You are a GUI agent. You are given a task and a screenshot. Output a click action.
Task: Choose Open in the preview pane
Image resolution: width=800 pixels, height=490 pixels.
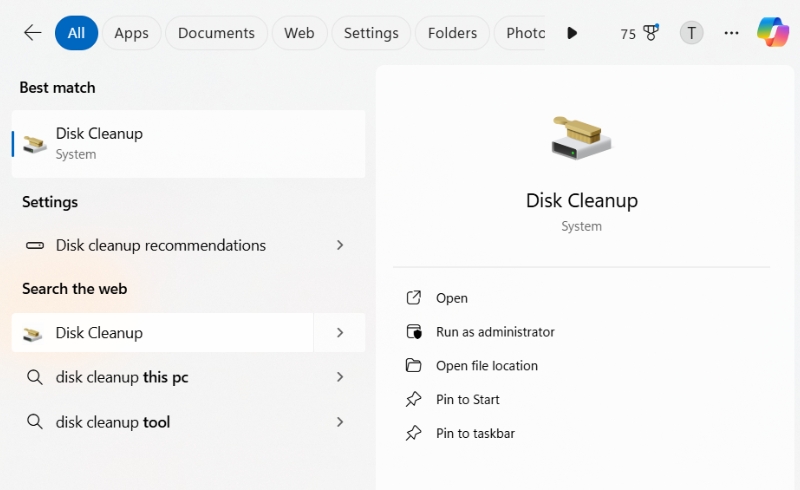[x=452, y=298]
